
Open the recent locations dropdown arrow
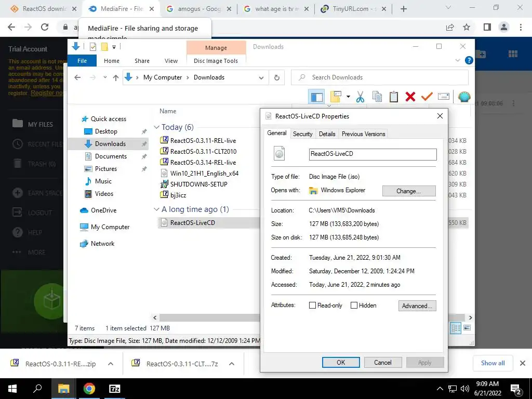click(105, 77)
